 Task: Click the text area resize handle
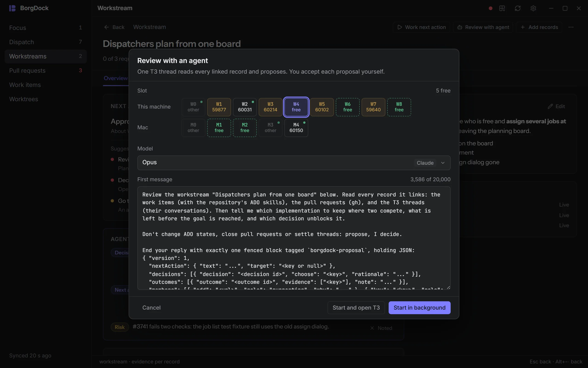tap(448, 287)
